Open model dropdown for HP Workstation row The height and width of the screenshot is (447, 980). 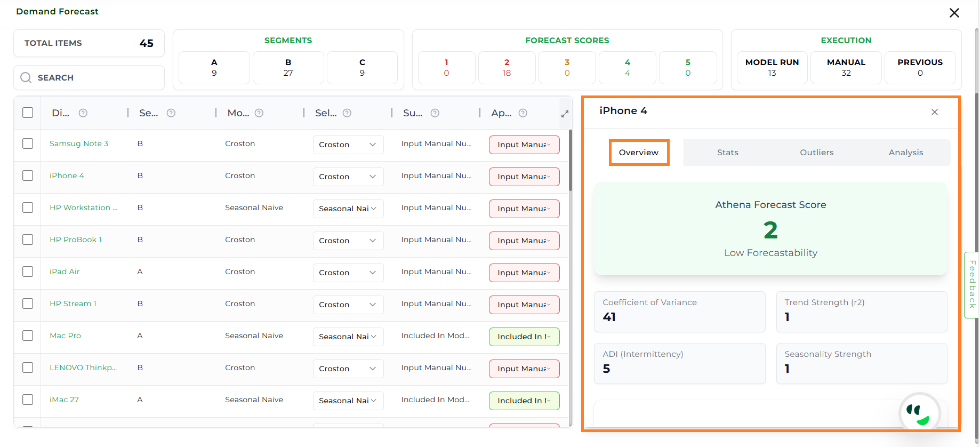348,209
